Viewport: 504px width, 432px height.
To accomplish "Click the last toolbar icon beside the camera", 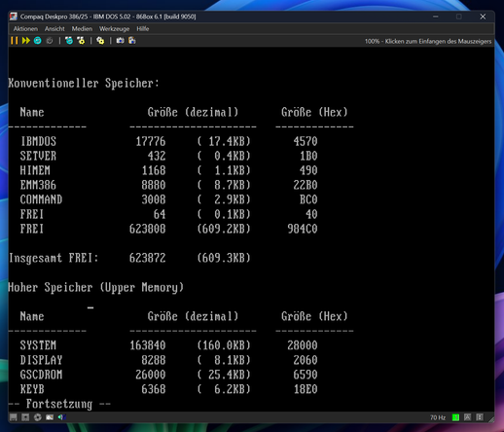I will pos(132,41).
